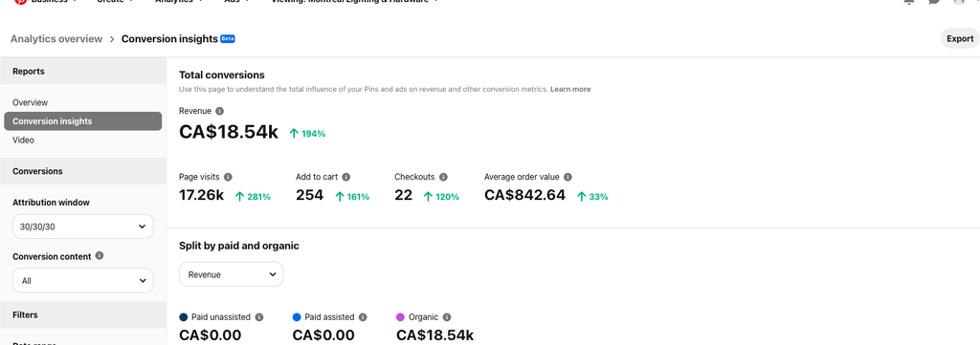This screenshot has width=980, height=345.
Task: Click the 281% page visits change
Action: 258,197
